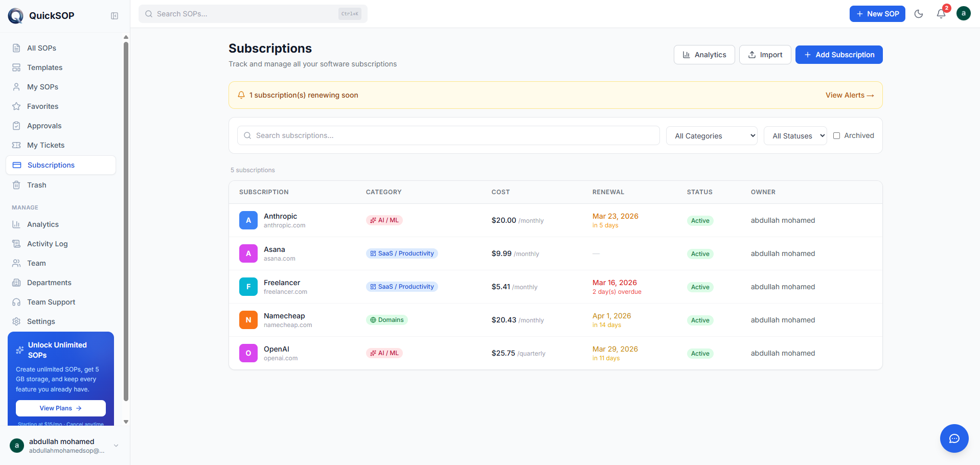This screenshot has height=465, width=980.
Task: Open the chat support bubble
Action: (x=954, y=438)
